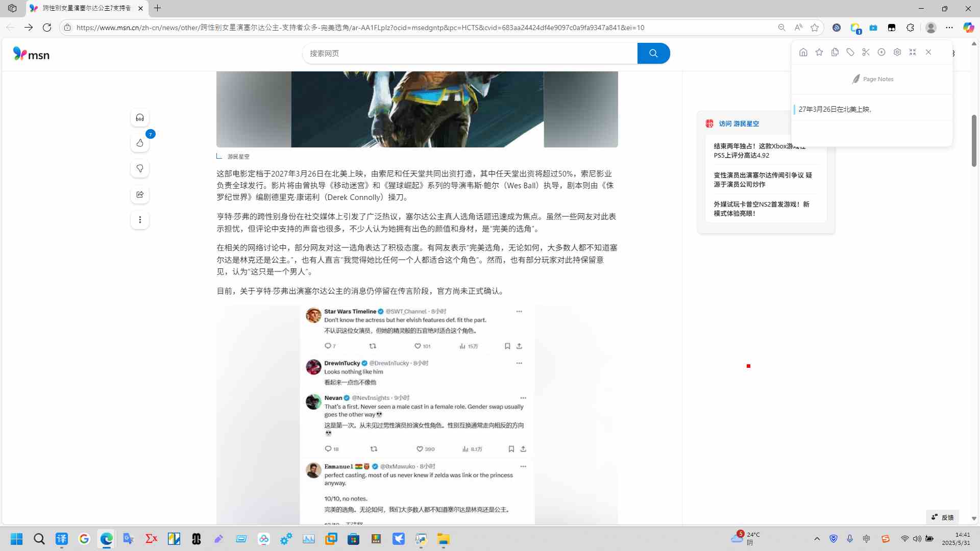Click the blue search button

click(x=653, y=53)
